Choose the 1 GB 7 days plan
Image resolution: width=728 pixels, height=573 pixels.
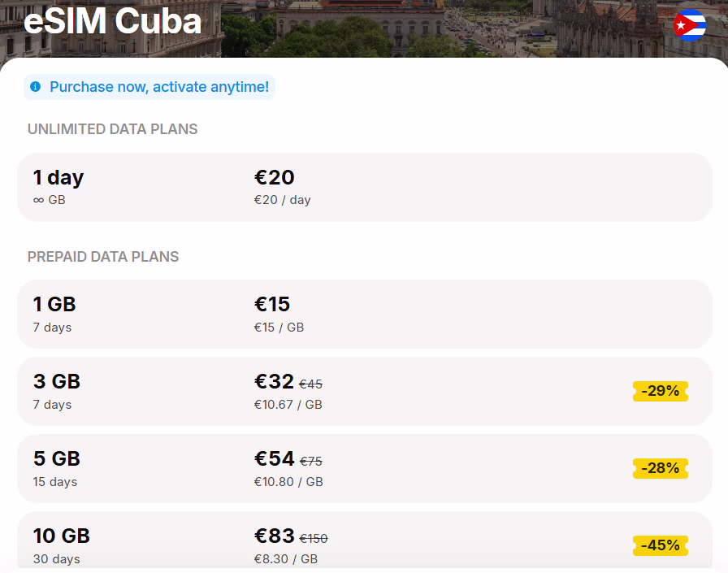(364, 314)
